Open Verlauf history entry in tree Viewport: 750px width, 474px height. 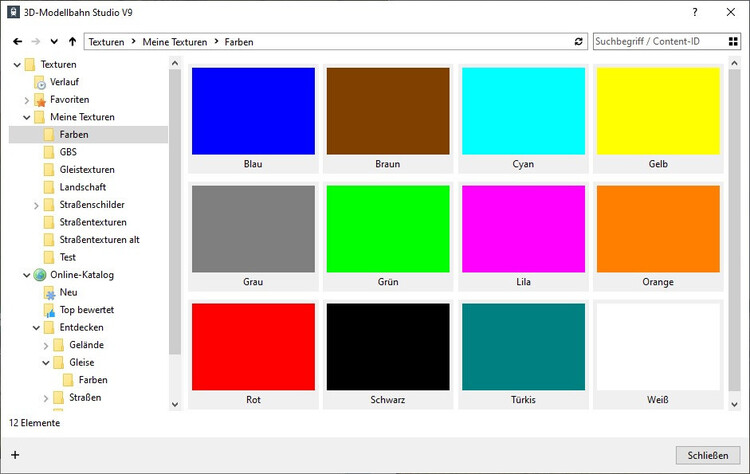(64, 82)
